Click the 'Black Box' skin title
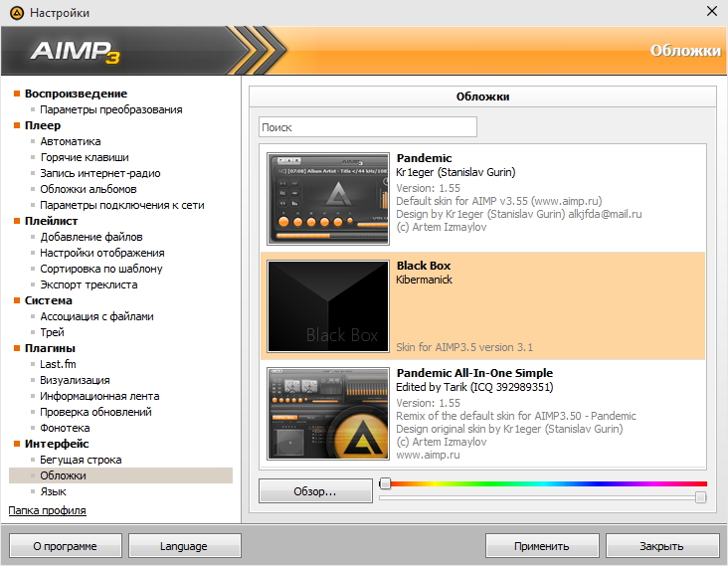This screenshot has height=566, width=728. pos(424,266)
